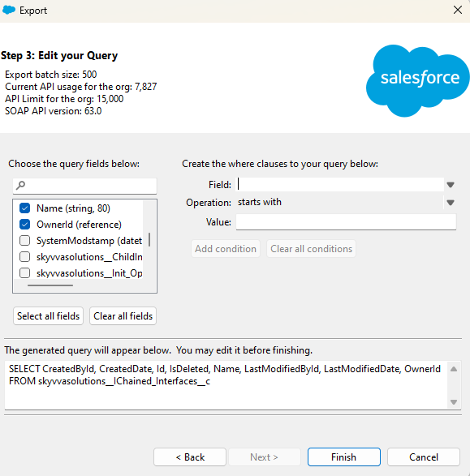Check the skyvvasolutions__Init_Op field checkbox
The image size is (470, 476).
pyautogui.click(x=24, y=273)
